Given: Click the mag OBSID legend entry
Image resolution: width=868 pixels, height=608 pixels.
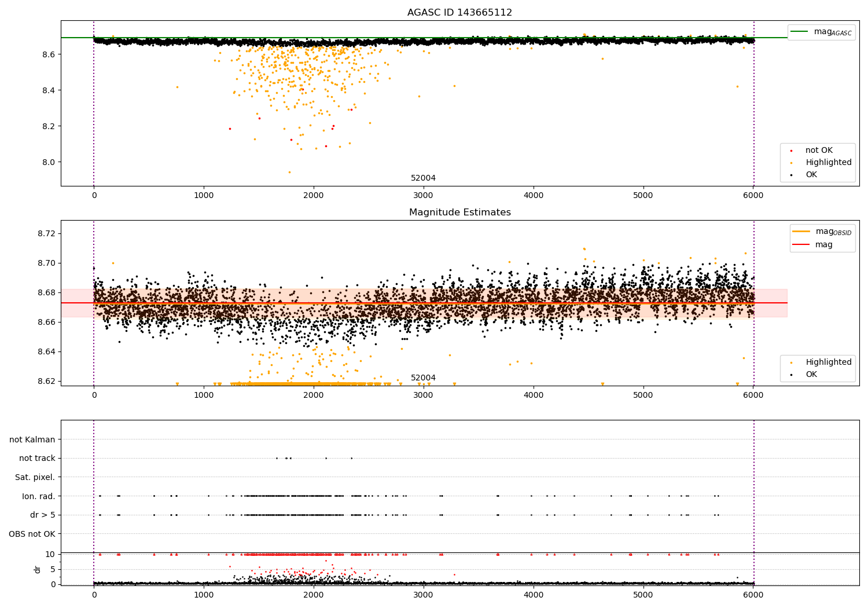Looking at the screenshot, I should click(823, 232).
